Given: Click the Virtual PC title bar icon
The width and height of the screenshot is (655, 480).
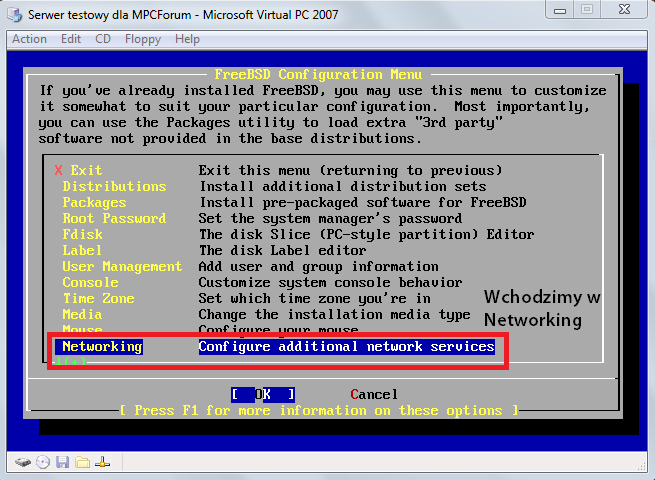Looking at the screenshot, I should click(x=15, y=15).
